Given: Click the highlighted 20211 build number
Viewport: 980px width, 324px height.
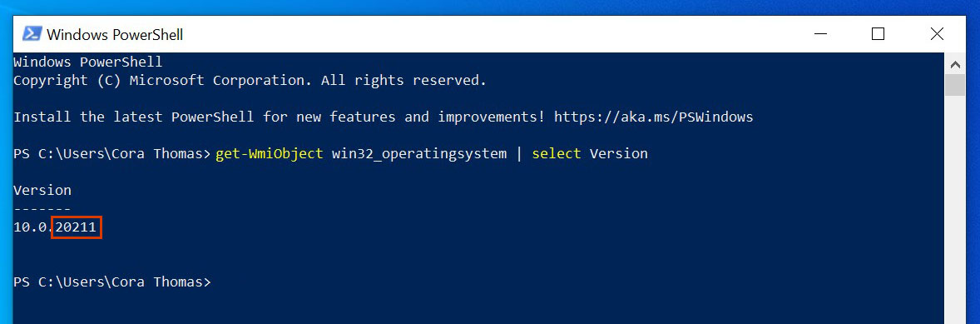Looking at the screenshot, I should click(x=76, y=227).
